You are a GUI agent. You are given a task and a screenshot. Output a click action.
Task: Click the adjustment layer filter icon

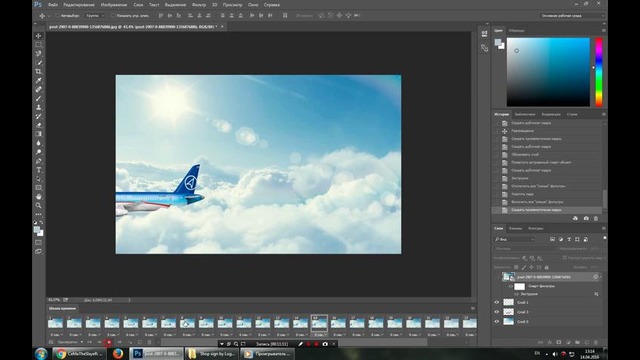560,239
